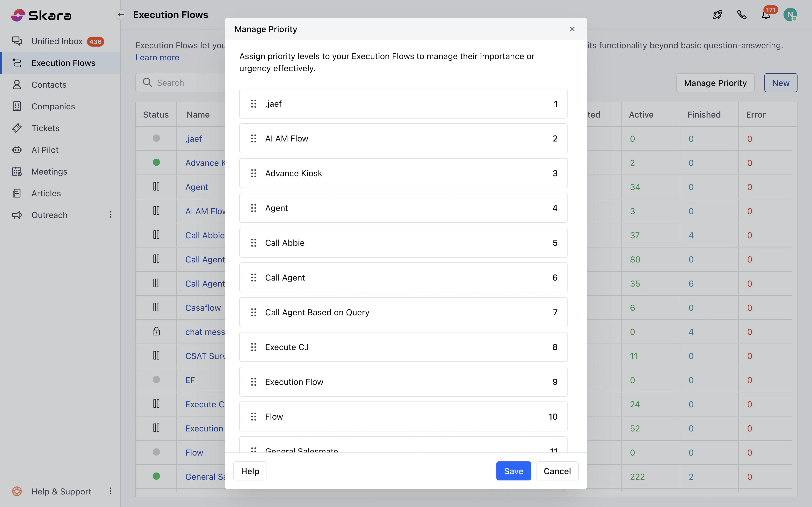The image size is (812, 507).
Task: Save the priority changes
Action: pos(513,471)
